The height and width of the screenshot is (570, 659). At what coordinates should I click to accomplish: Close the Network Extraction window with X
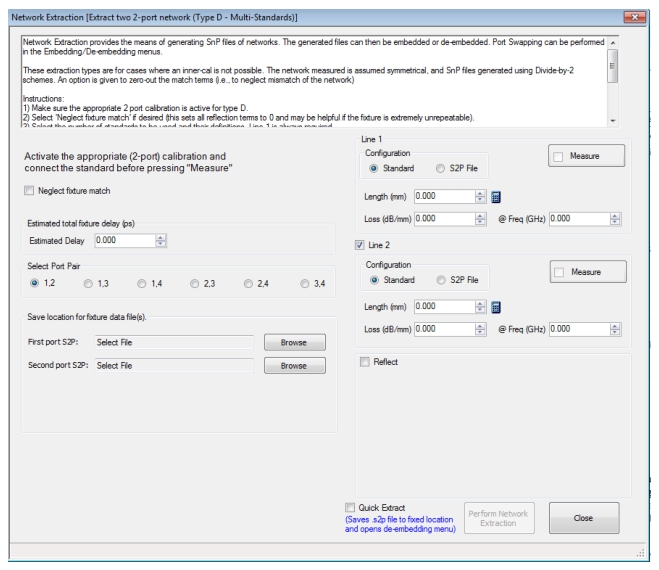[x=635, y=17]
